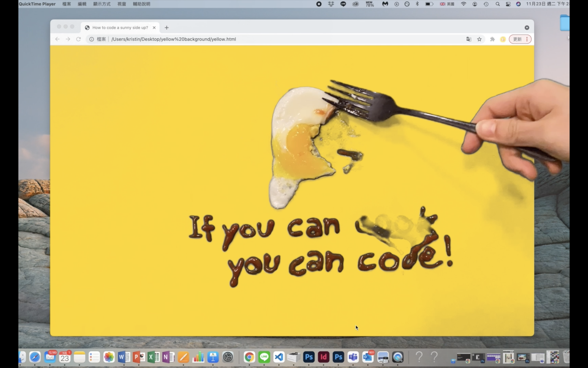
Task: Open the Chrome three-dot menu
Action: click(527, 39)
